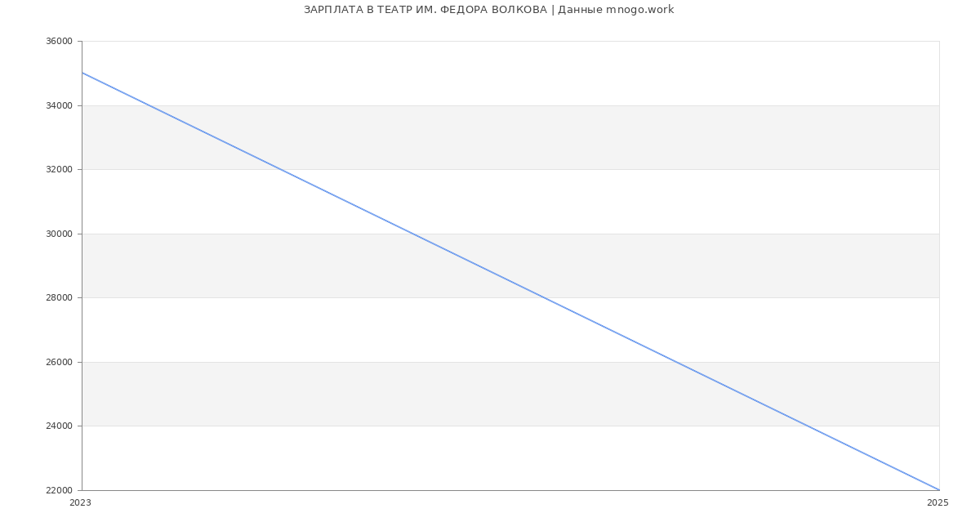Screen dimensions: 980x531
Task: Select the 34000 y-axis label
Action: (59, 105)
